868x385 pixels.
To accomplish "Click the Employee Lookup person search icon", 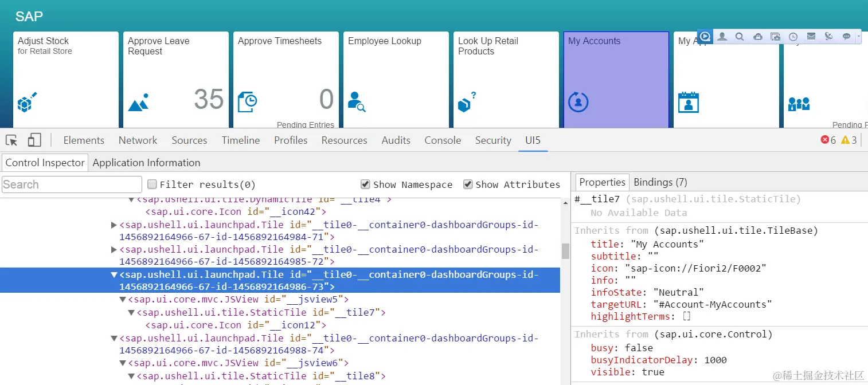I will pos(357,102).
